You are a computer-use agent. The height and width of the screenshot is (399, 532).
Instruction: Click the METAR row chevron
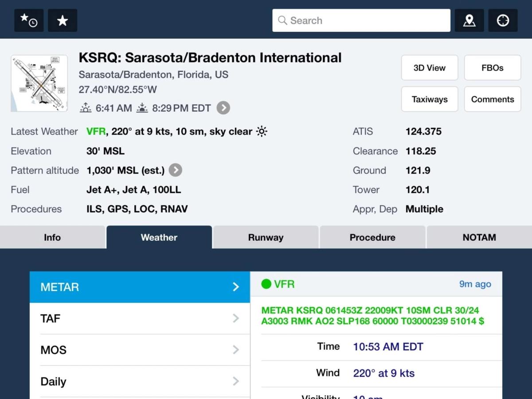click(x=236, y=287)
